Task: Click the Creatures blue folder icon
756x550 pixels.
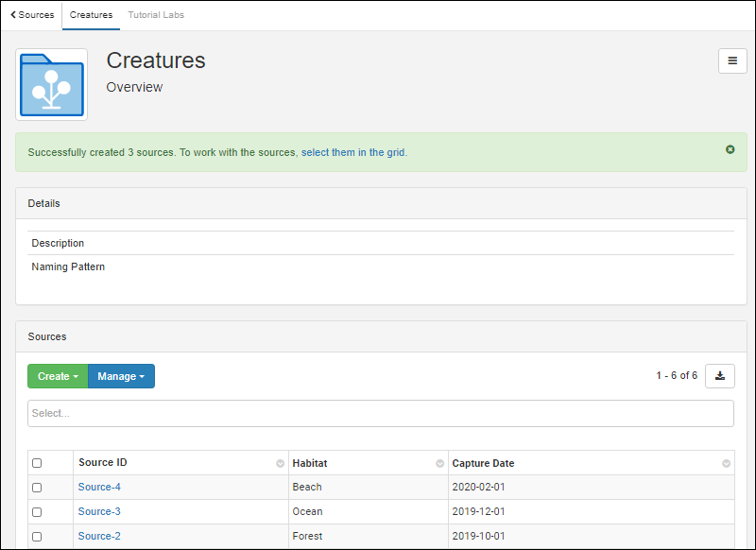Action: [x=51, y=85]
